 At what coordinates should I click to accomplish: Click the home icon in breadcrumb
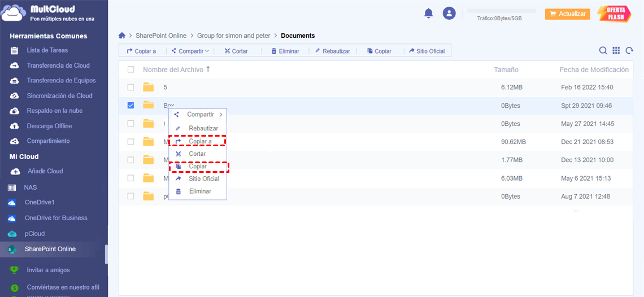click(122, 36)
